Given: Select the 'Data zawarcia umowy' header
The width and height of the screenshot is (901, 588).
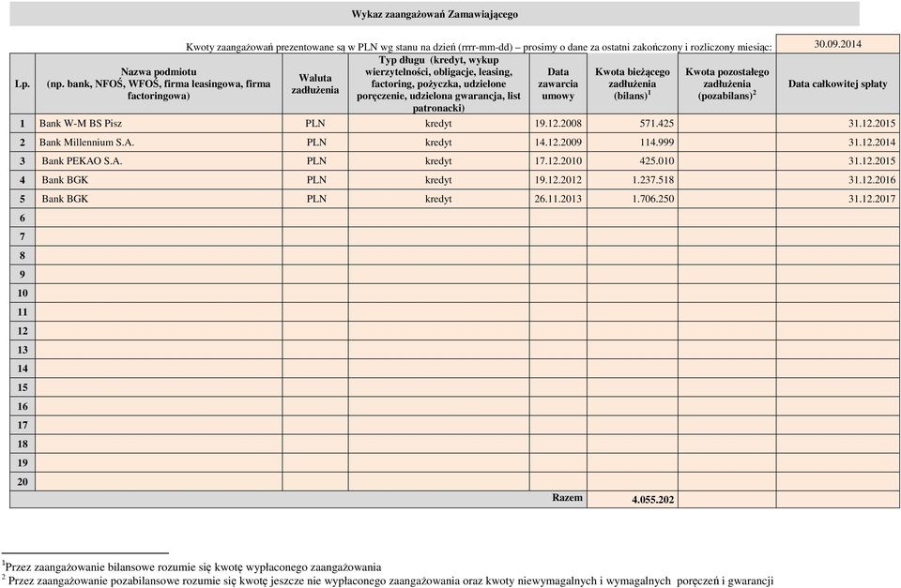Looking at the screenshot, I should pos(557,83).
